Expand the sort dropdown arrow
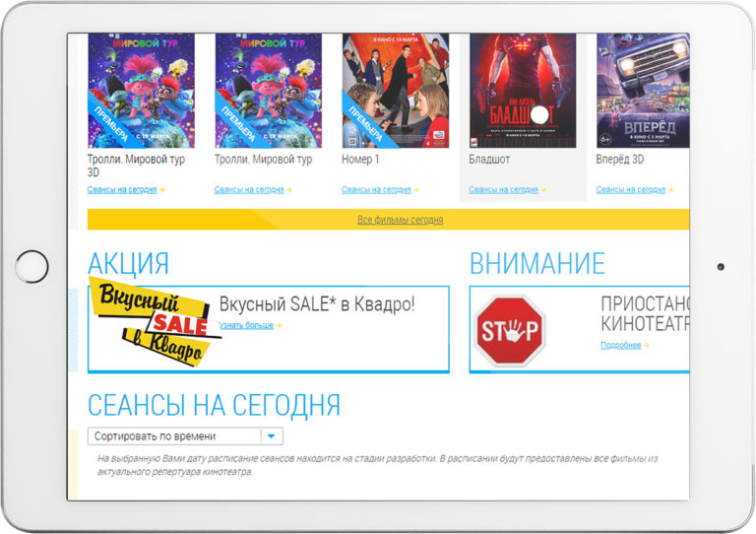 [x=272, y=436]
